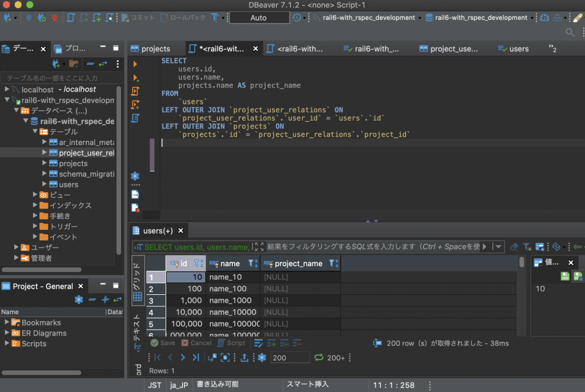The image size is (585, 392).
Task: Open the SQL editor settings gear
Action: (x=135, y=176)
